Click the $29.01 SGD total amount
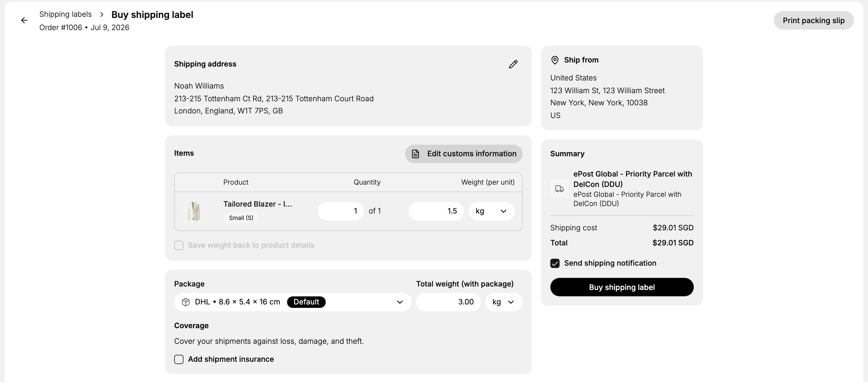This screenshot has height=382, width=868. coord(673,243)
